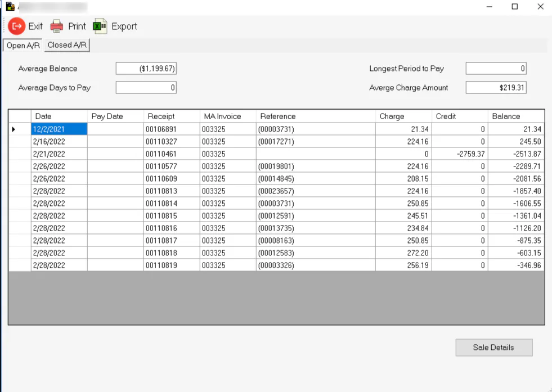Click the row pointer arrow for 12/2/2021
This screenshot has height=392, width=552.
point(14,129)
